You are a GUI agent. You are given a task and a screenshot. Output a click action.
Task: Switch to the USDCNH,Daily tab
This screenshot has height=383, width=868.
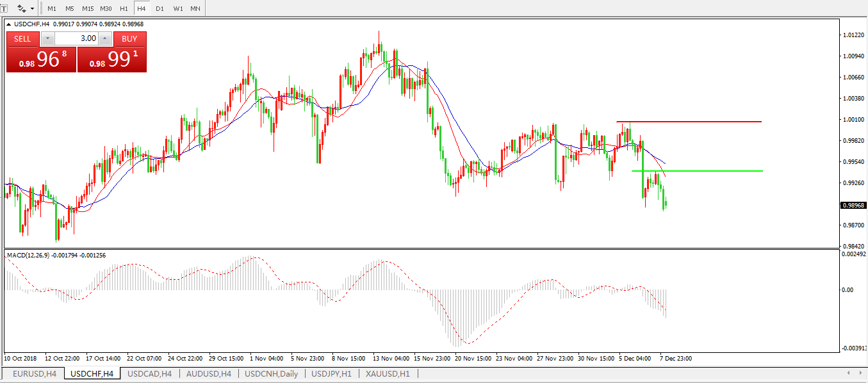pos(272,373)
